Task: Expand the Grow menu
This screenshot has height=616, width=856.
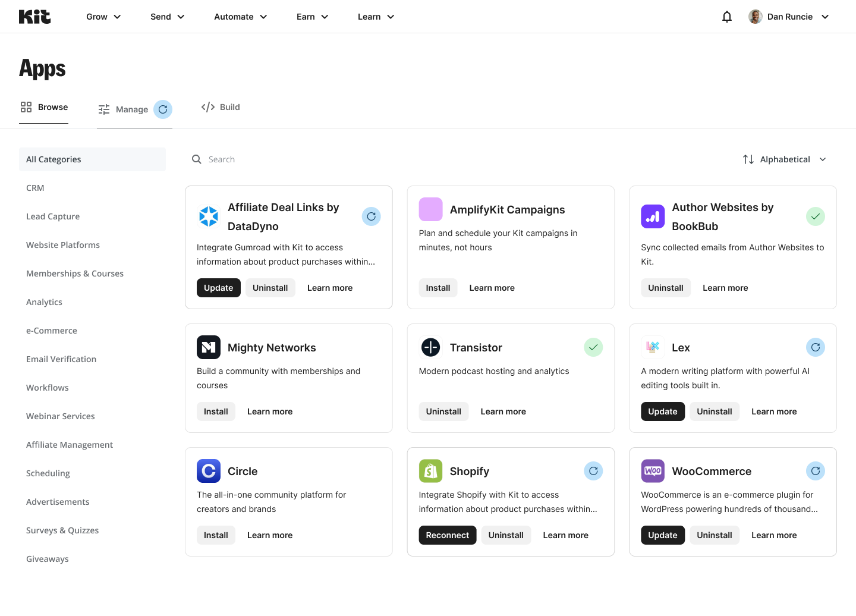Action: coord(103,17)
